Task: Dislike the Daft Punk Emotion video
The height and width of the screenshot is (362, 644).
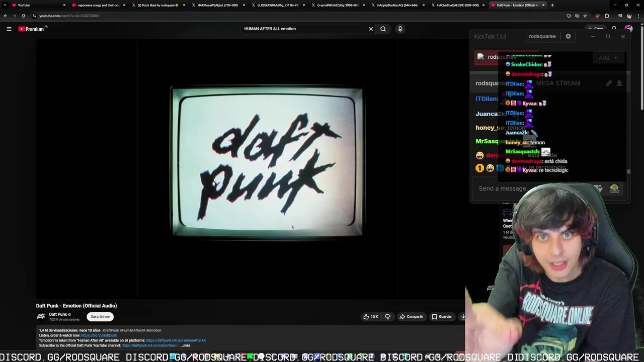Action: click(387, 317)
